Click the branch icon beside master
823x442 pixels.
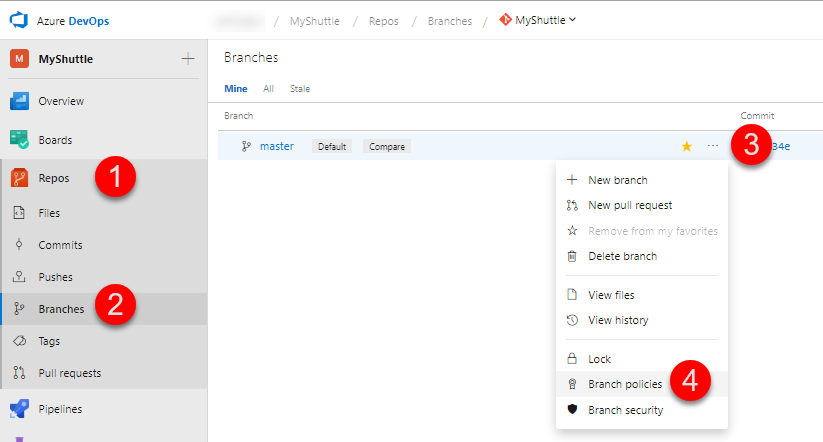coord(246,146)
